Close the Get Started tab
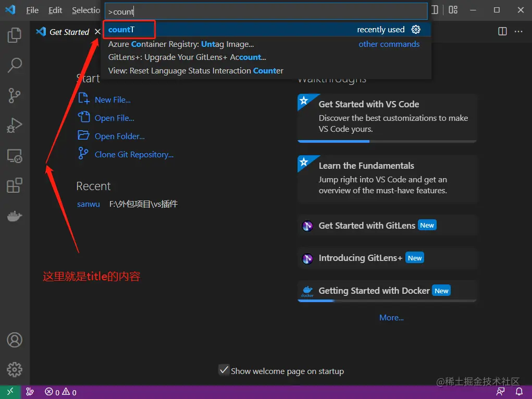 click(x=98, y=32)
